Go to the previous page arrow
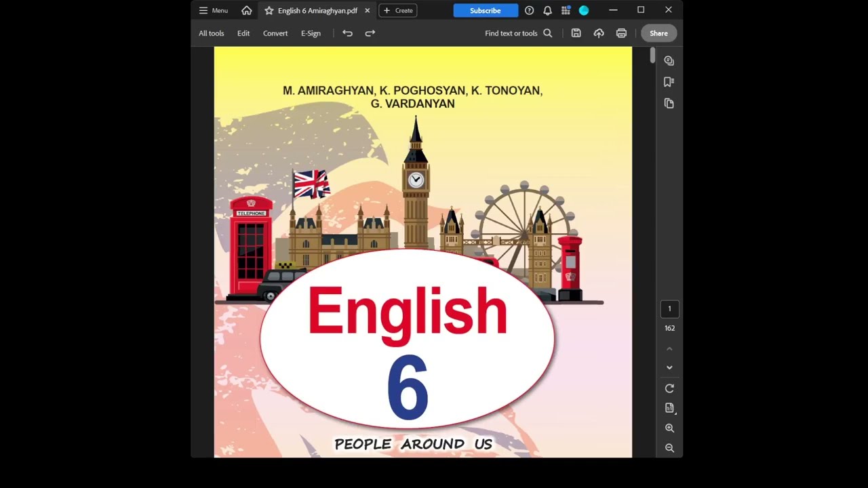The width and height of the screenshot is (868, 488). [669, 349]
